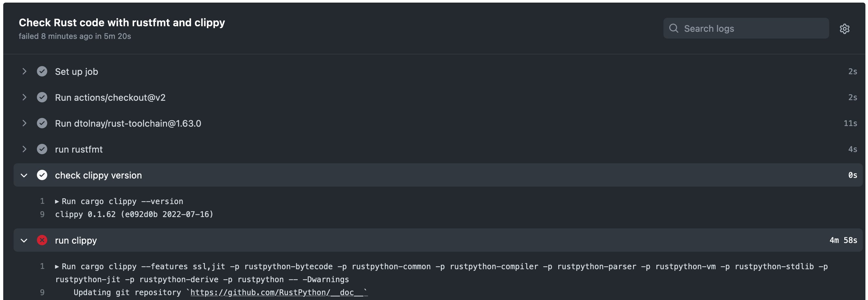Click the success checkmark for Set up job
Screen dimensions: 868x300
point(42,72)
